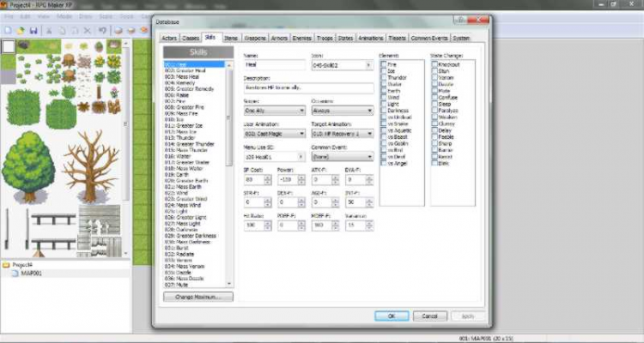Switch to the Classes tab
Screen dimensions: 644x343
coord(191,38)
